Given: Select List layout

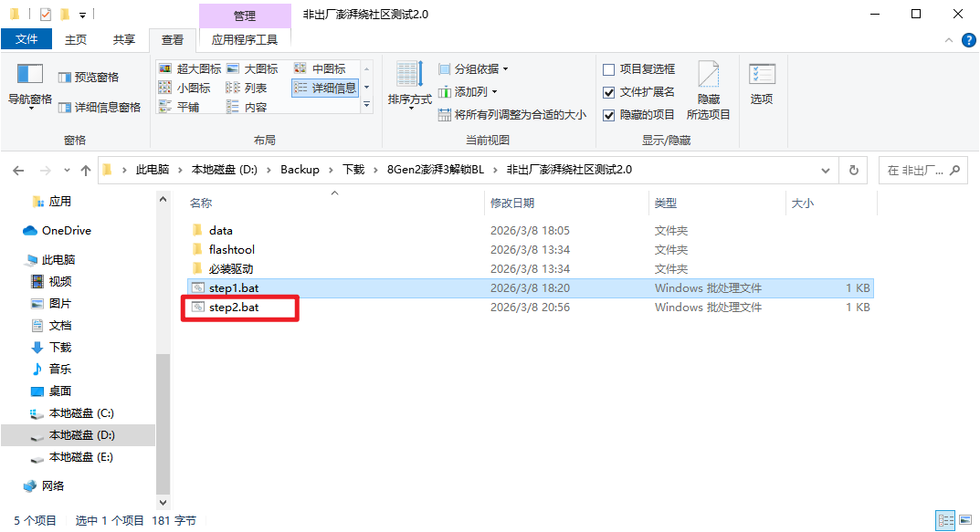Looking at the screenshot, I should tap(247, 88).
